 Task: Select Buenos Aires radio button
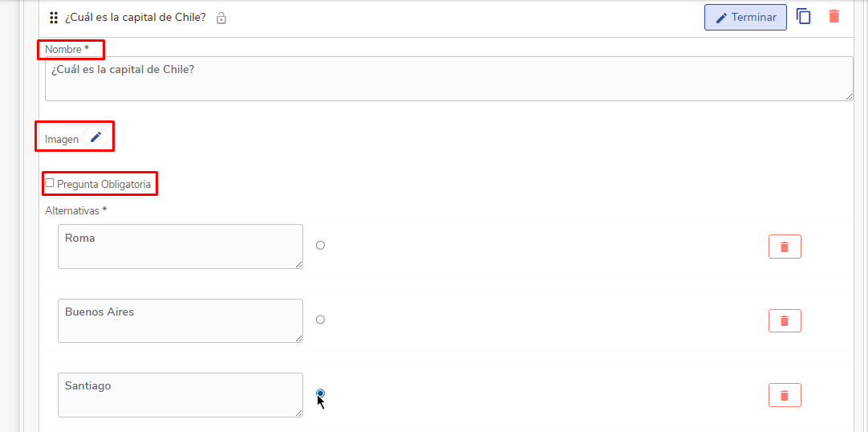point(320,320)
